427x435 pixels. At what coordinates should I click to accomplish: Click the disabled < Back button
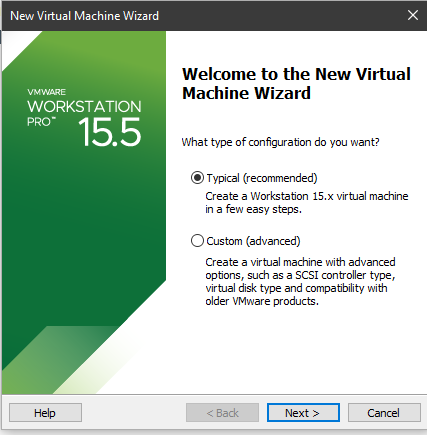(222, 413)
